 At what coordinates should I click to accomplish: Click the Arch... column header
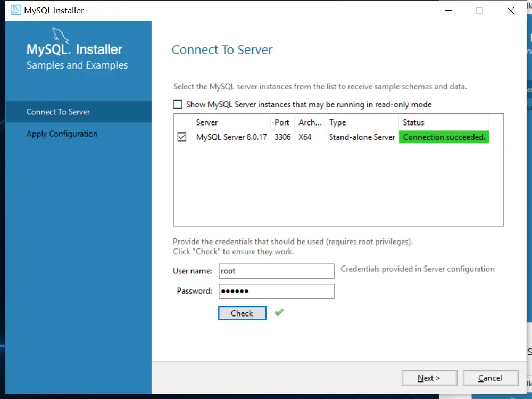[310, 122]
